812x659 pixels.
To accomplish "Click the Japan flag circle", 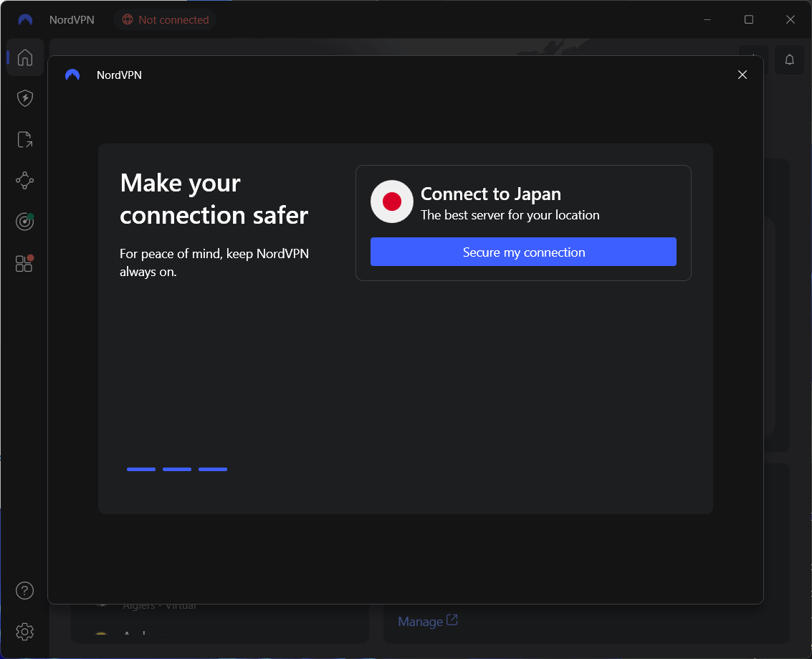I will (x=391, y=202).
